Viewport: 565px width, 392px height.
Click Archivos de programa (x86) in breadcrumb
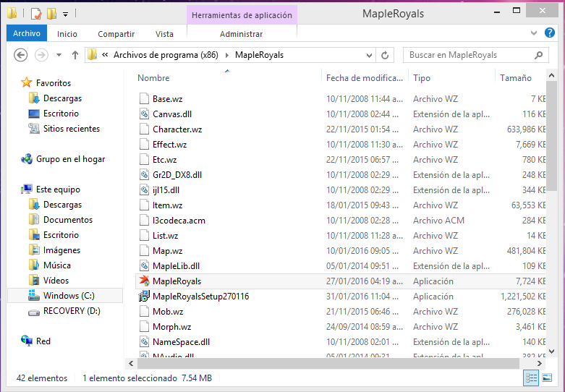(x=164, y=55)
